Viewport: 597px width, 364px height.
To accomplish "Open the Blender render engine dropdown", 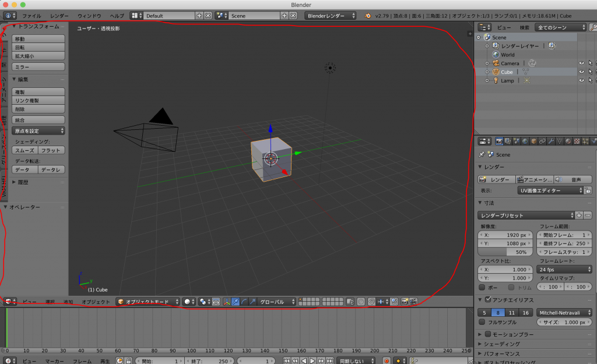I will (330, 16).
